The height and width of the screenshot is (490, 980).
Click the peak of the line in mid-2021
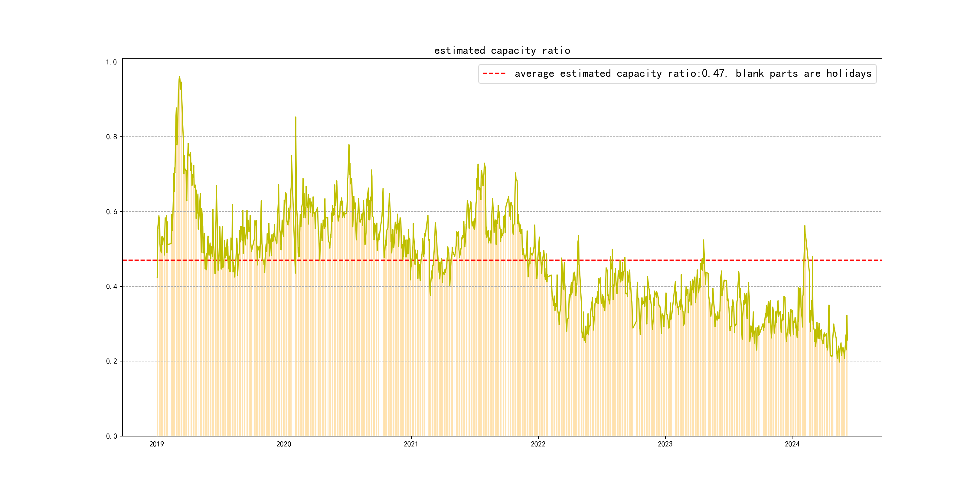[x=484, y=164]
